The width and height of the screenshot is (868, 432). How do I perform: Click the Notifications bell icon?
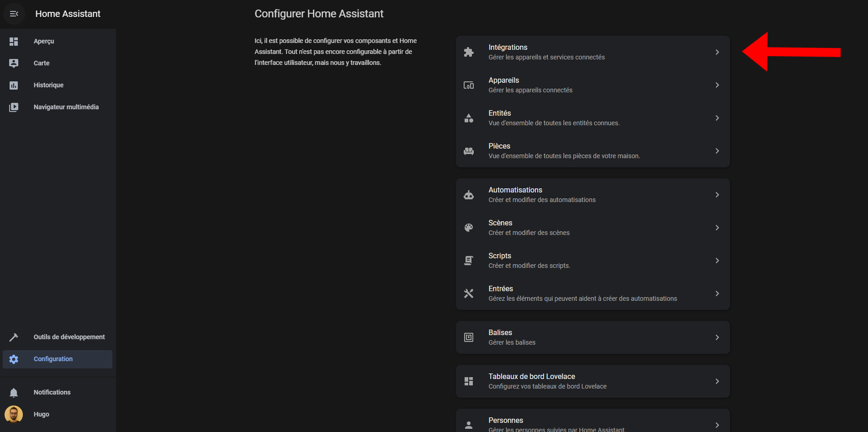click(x=14, y=392)
